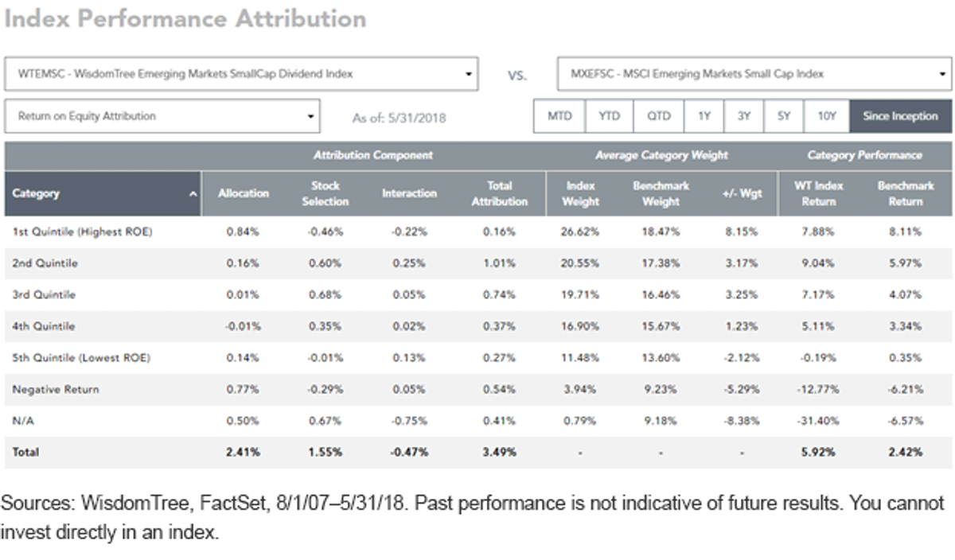Screen dimensions: 955x560
Task: Select the YTD period tab
Action: 610,116
